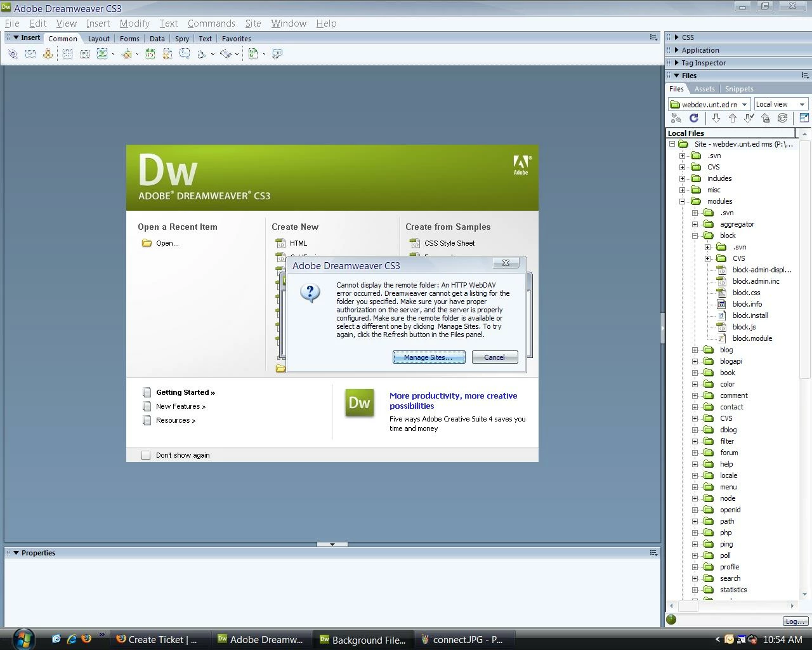This screenshot has width=812, height=650.
Task: Click the New Features link
Action: point(181,406)
